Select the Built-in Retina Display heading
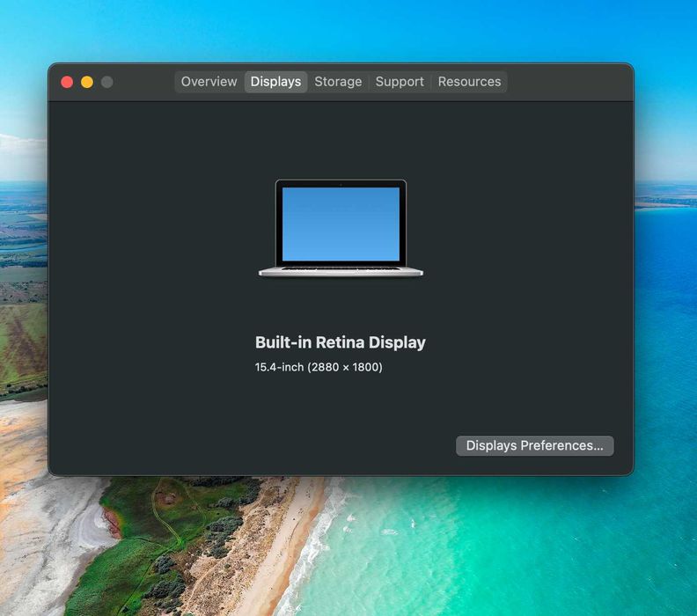The width and height of the screenshot is (697, 616). [341, 342]
